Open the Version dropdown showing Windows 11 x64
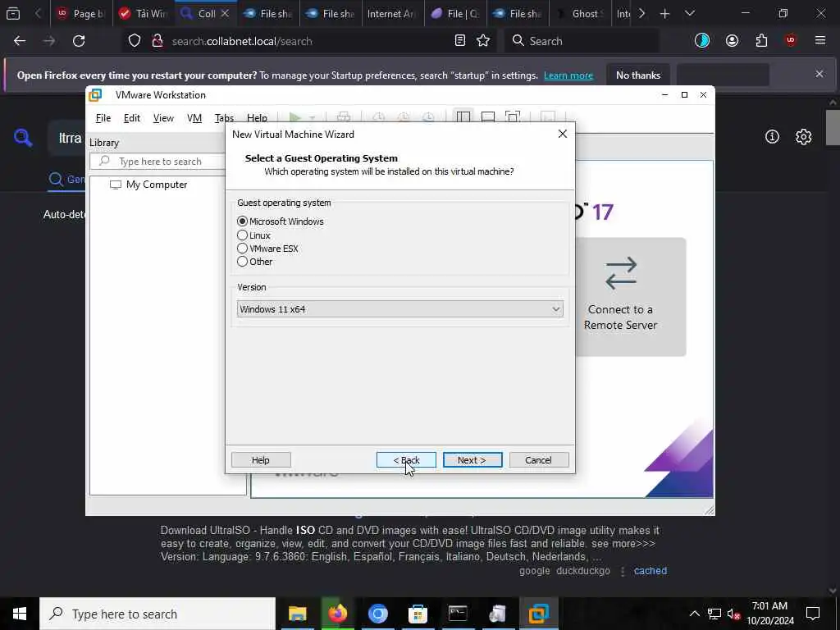This screenshot has height=630, width=840. coord(399,309)
